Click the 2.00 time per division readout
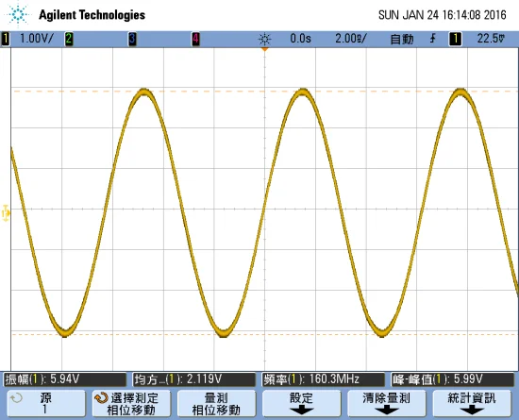Viewport: 519px width, 420px height. 350,39
